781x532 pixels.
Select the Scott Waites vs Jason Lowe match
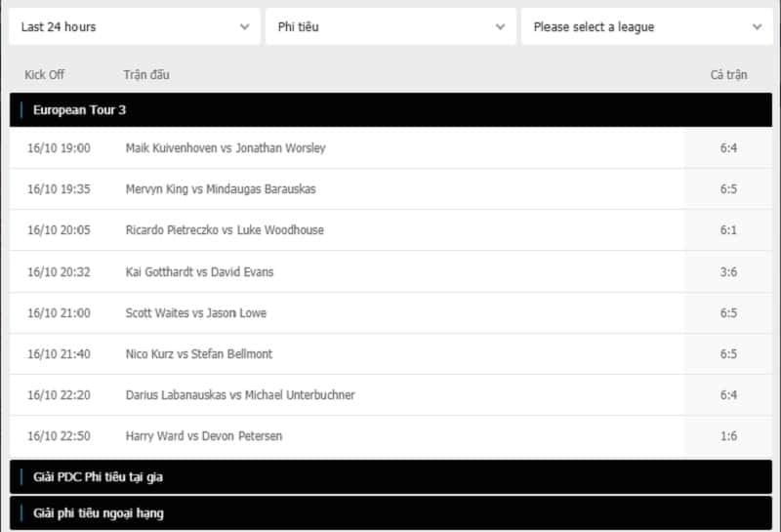tap(196, 313)
